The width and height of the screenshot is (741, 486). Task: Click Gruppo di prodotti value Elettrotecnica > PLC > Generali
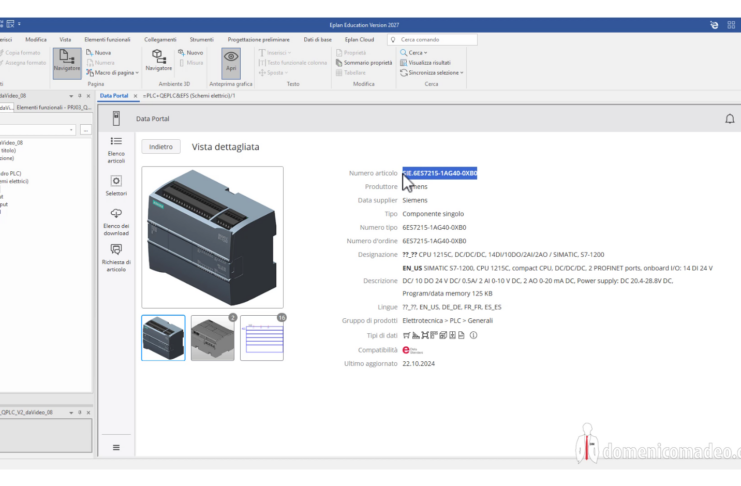coord(448,321)
